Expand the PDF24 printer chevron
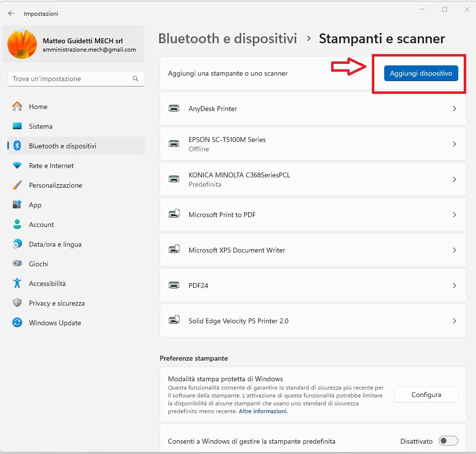Image resolution: width=476 pixels, height=454 pixels. pyautogui.click(x=454, y=285)
